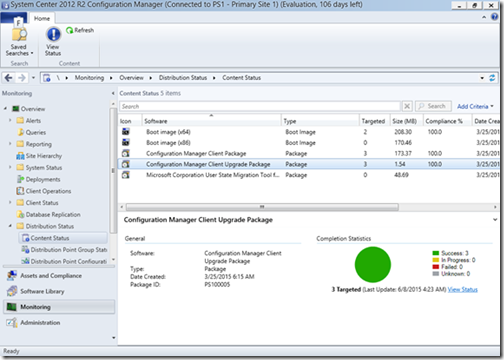Collapse the Monitoring navigation pane
The width and height of the screenshot is (504, 360).
click(113, 93)
